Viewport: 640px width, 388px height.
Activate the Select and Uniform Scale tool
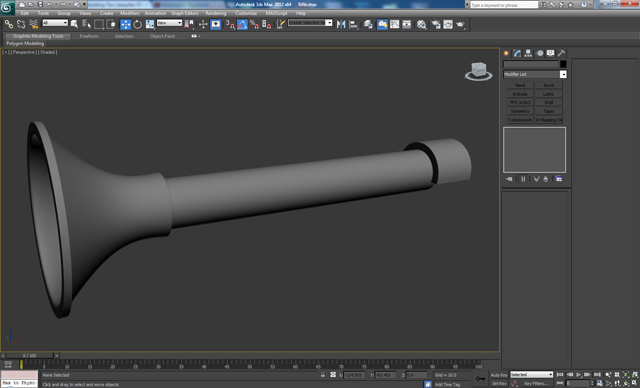click(150, 24)
